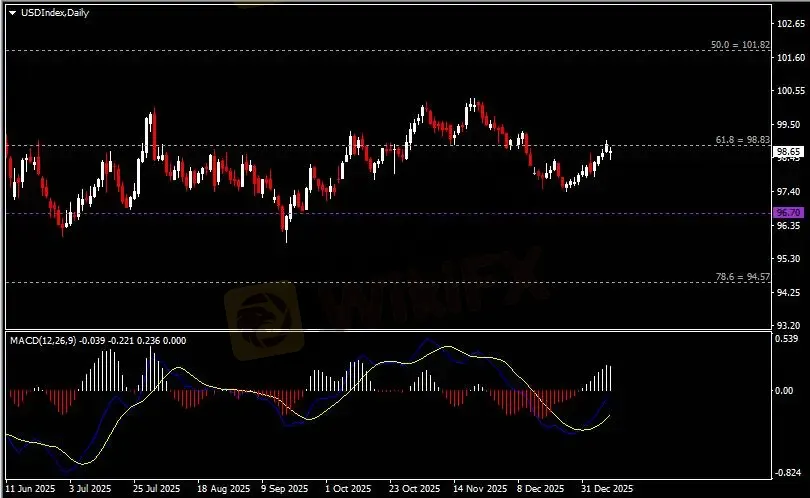
Task: Click the current price tag 98.65
Action: point(788,152)
